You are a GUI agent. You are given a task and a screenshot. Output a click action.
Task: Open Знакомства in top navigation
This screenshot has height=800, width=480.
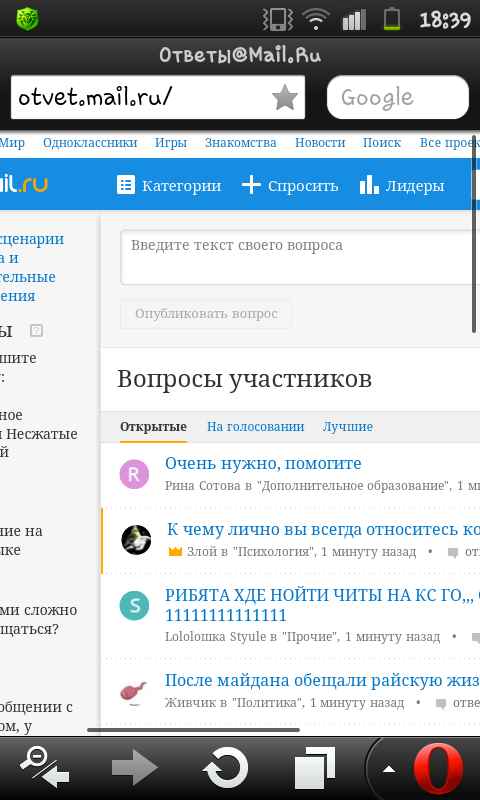coord(241,143)
